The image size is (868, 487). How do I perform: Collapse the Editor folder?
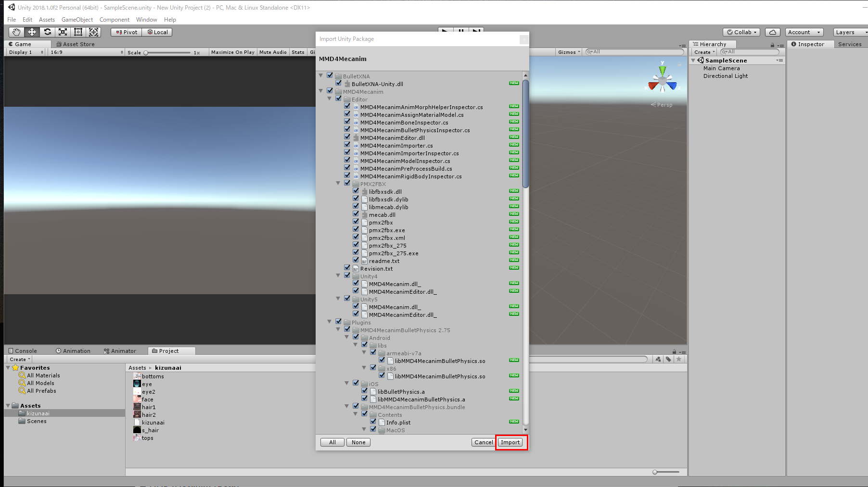point(330,99)
